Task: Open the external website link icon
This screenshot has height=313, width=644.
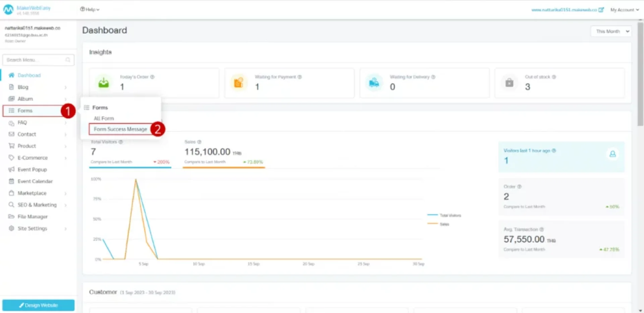Action: (x=601, y=10)
